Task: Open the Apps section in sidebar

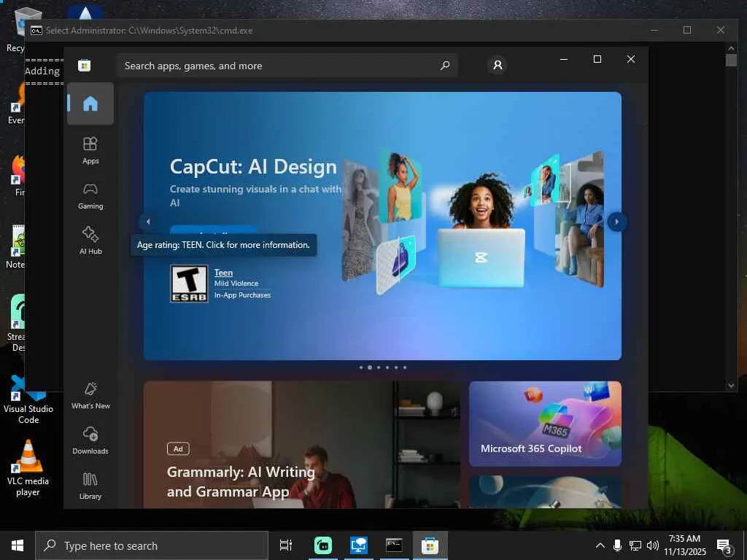Action: pos(90,150)
